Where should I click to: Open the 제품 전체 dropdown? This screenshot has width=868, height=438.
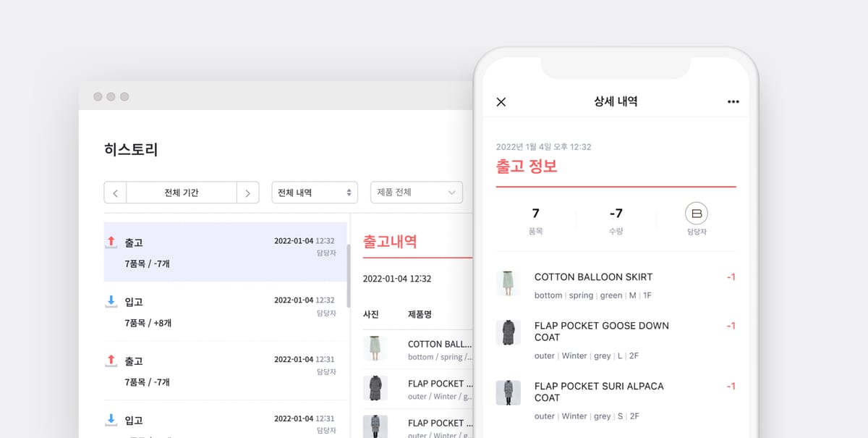(417, 193)
